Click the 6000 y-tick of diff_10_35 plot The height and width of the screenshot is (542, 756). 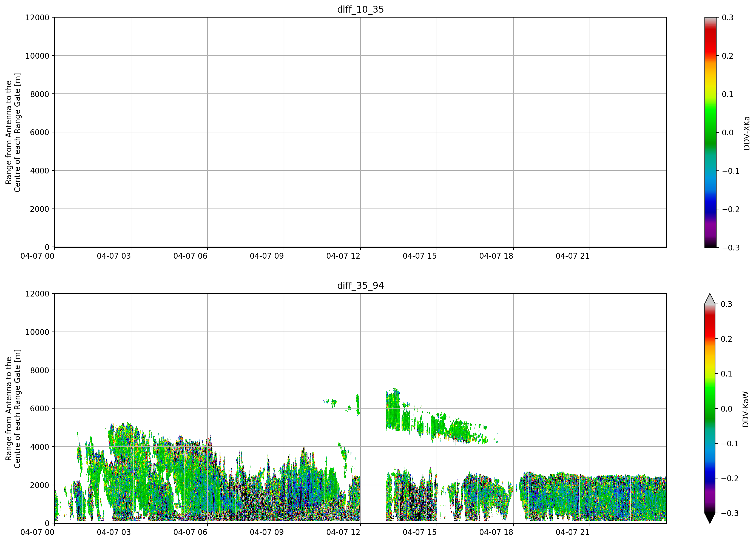40,132
